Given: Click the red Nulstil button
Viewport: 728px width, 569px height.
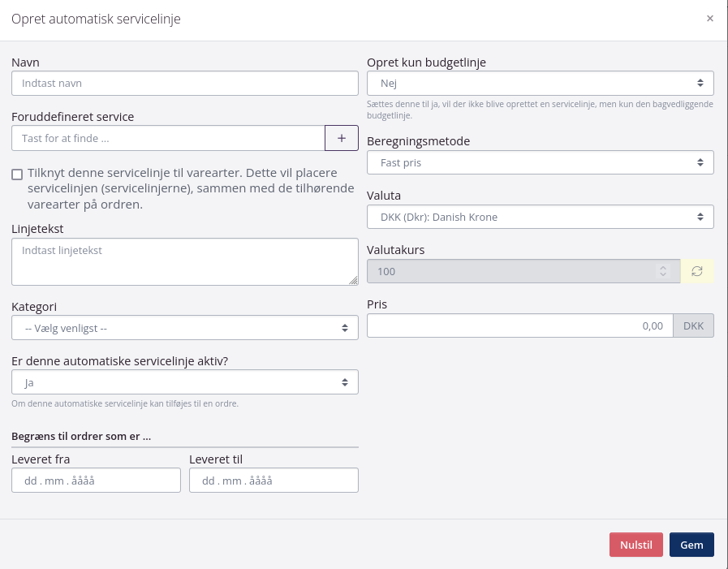Looking at the screenshot, I should click(x=636, y=545).
